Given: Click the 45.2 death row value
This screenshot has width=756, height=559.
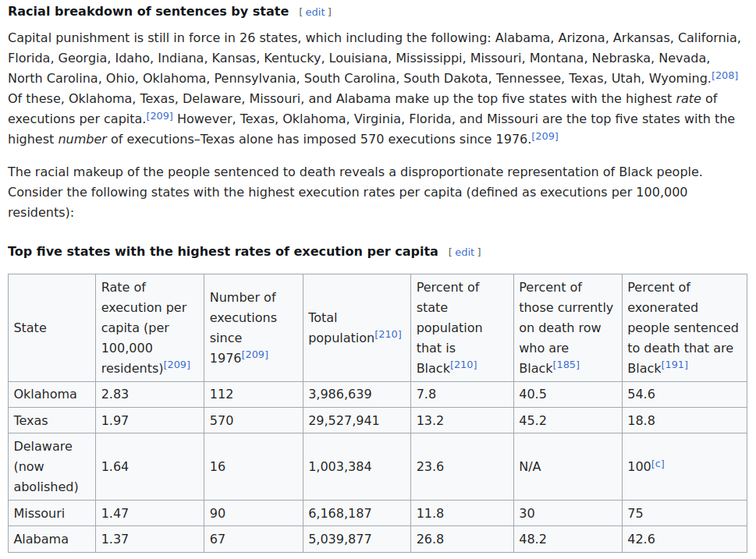Looking at the screenshot, I should [x=533, y=420].
